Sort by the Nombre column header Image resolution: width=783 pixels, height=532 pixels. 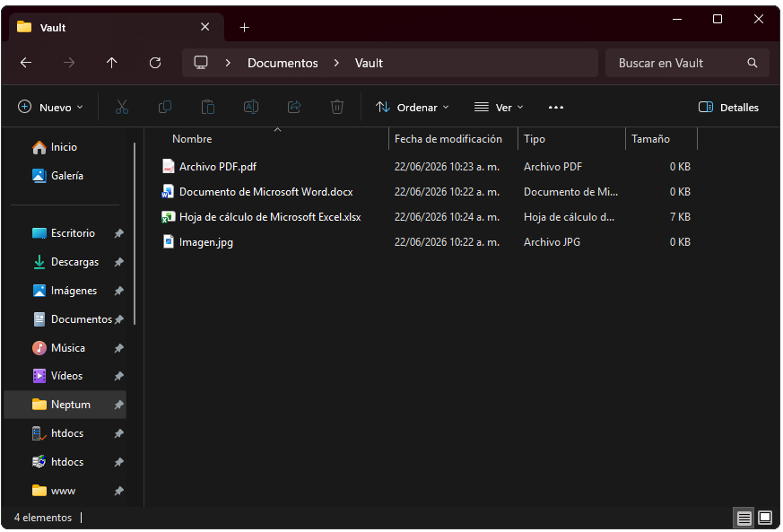192,139
